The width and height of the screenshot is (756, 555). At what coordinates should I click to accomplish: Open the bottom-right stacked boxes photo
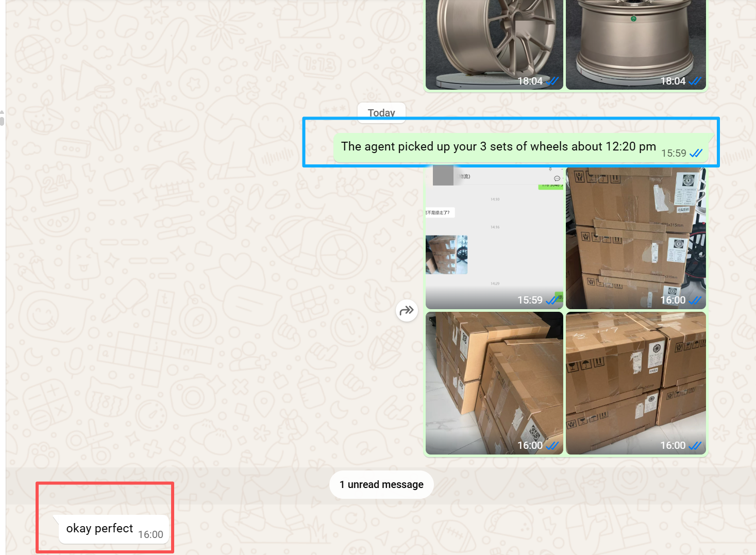[x=636, y=383]
